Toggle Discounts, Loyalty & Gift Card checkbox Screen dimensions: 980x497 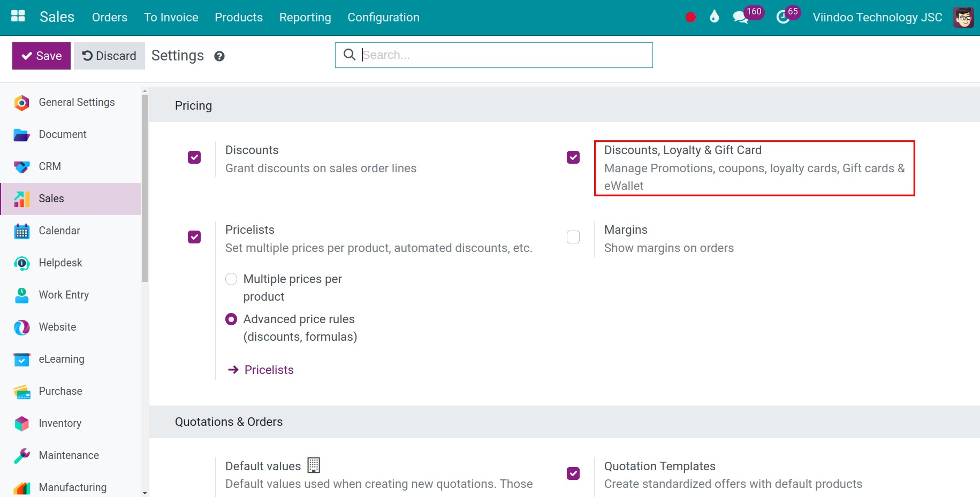pyautogui.click(x=573, y=157)
